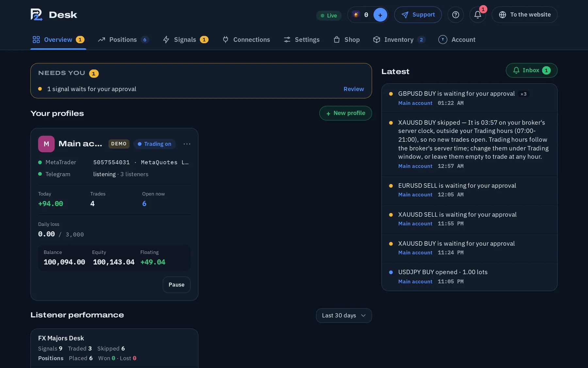Open the help question mark icon

coord(455,15)
